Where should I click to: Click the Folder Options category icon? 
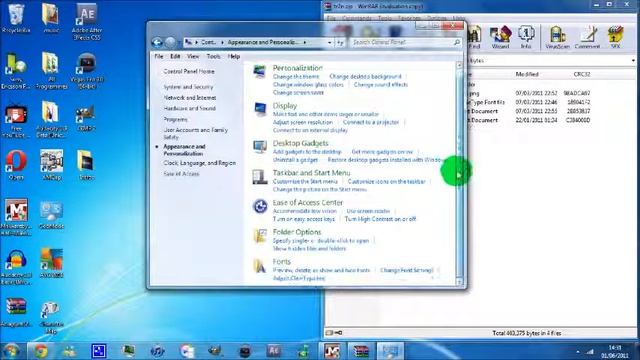[260, 236]
